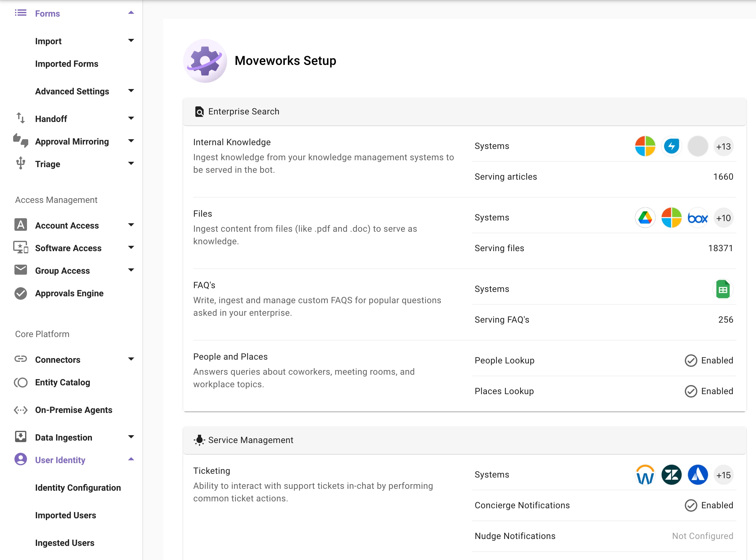Click the Microsoft icon in Internal Knowledge systems
This screenshot has height=560, width=756.
[645, 146]
